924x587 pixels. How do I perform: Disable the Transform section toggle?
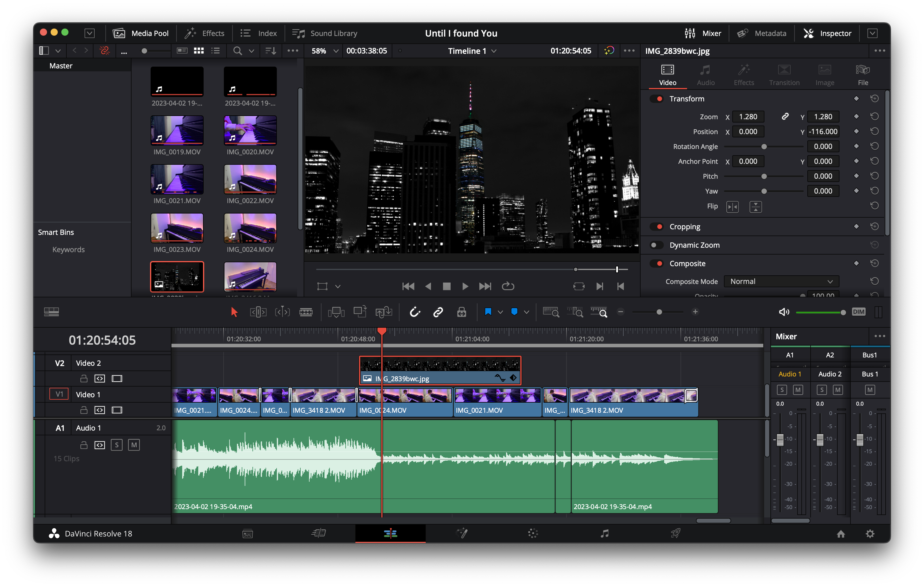[x=657, y=98]
